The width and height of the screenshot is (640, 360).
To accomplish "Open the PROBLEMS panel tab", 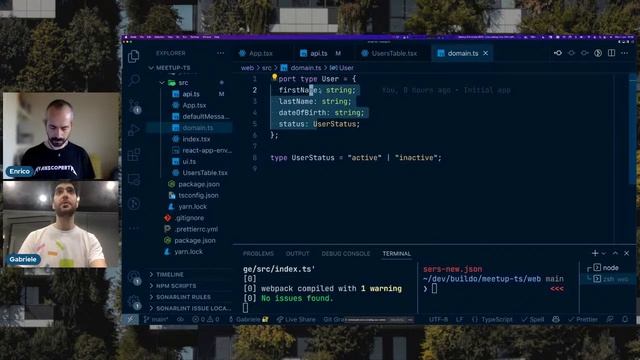I will point(258,253).
